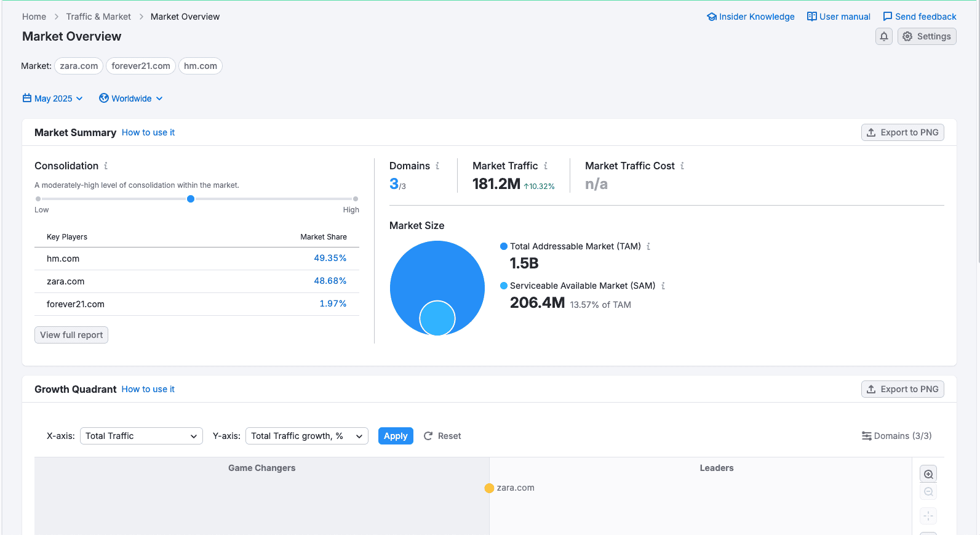
Task: Export Growth Quadrant to PNG
Action: [902, 389]
